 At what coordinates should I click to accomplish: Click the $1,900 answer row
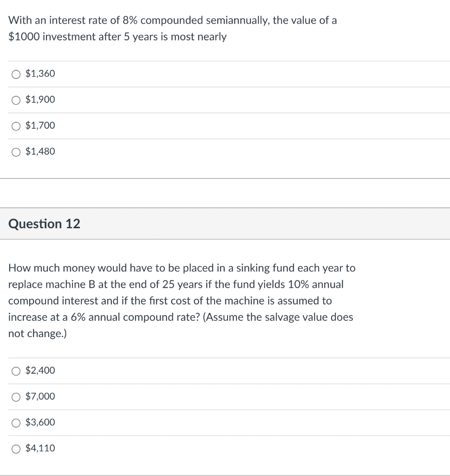point(186,99)
